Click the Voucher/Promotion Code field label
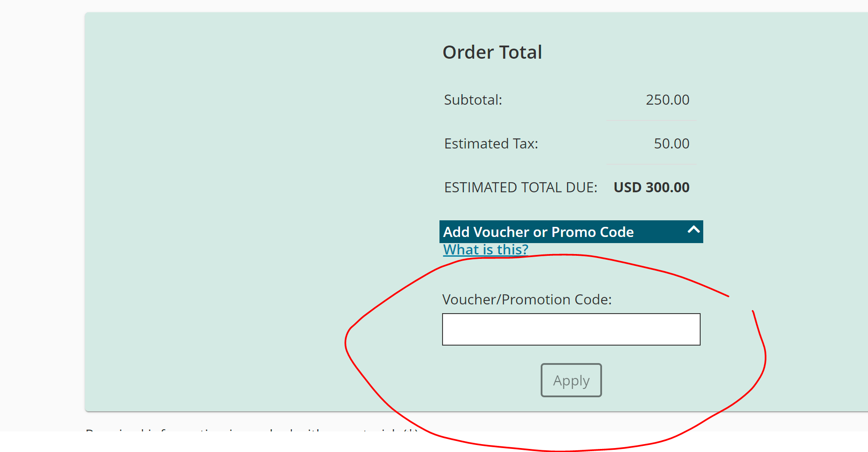 [527, 300]
